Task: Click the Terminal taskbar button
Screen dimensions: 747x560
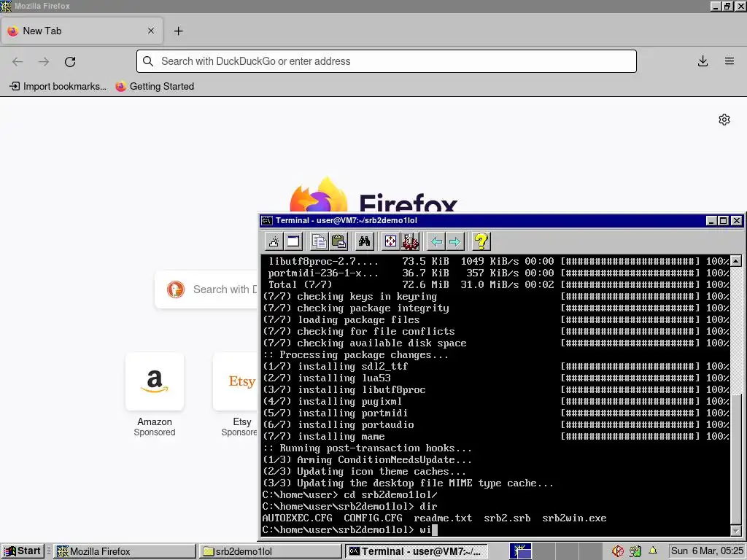Action: [x=417, y=551]
